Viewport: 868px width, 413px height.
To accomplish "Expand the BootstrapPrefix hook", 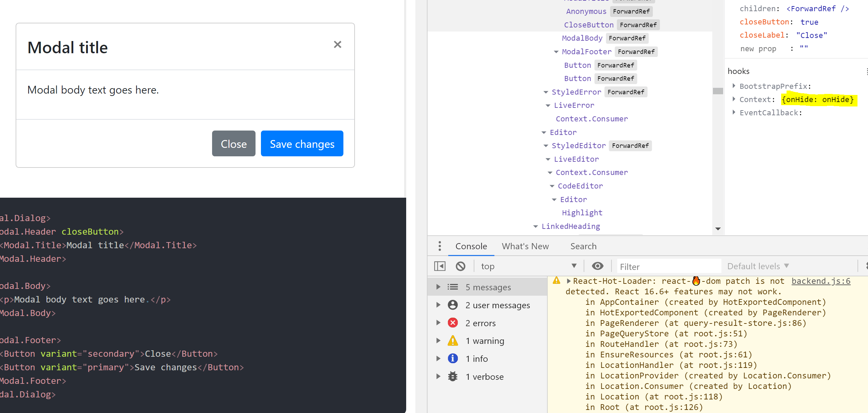I will [734, 86].
